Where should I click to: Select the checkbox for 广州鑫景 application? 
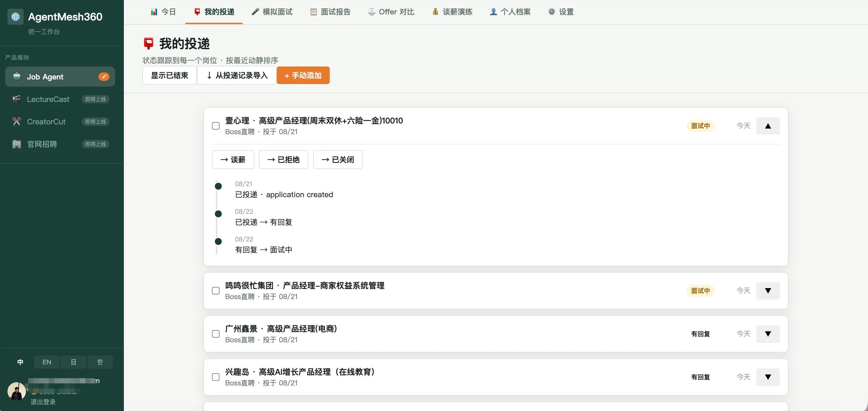(216, 334)
